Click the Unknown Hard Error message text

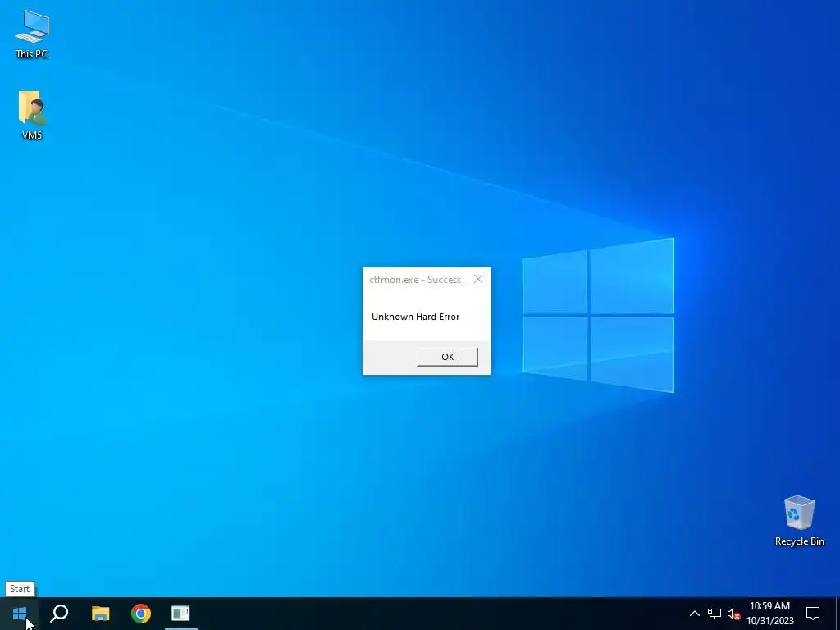coord(416,317)
